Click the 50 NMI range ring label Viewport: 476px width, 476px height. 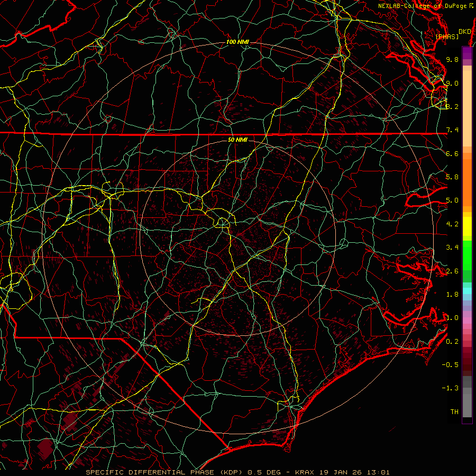(x=237, y=140)
